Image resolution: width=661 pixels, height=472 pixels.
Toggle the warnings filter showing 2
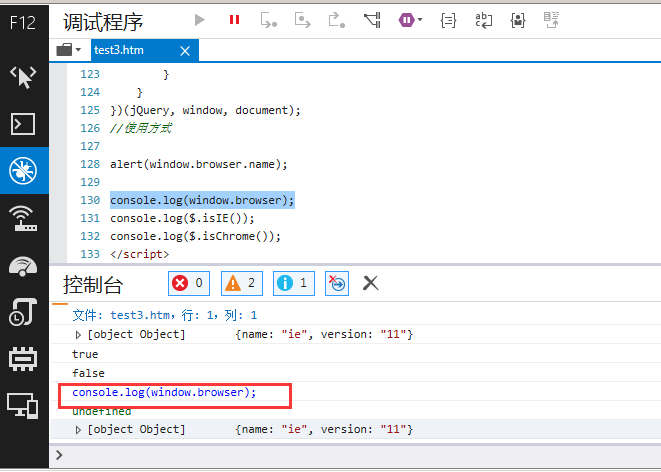(240, 283)
